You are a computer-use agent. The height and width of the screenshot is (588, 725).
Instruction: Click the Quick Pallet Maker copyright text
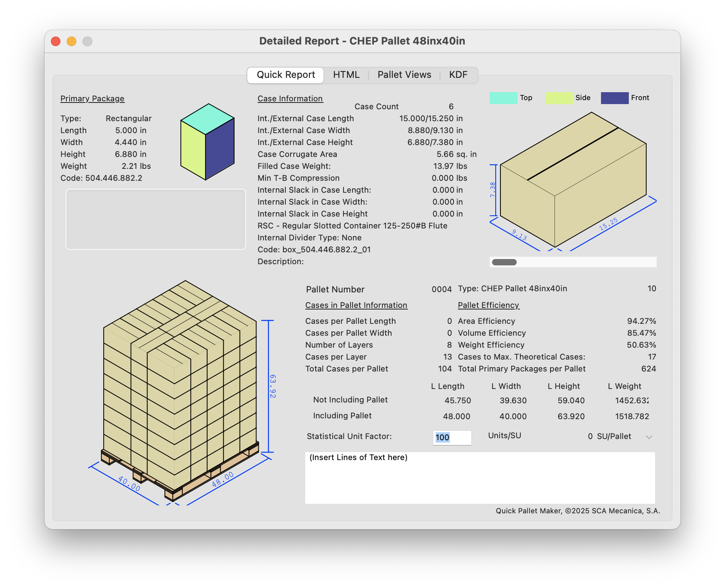tap(578, 511)
